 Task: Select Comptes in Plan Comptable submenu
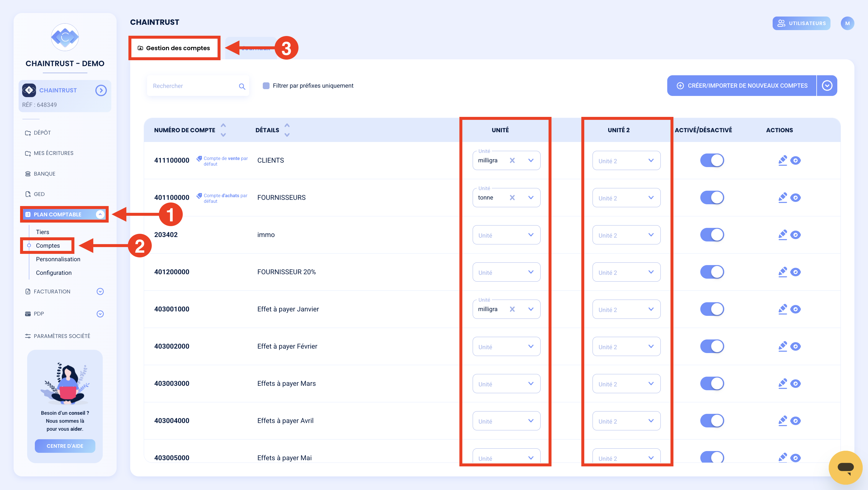(x=48, y=246)
